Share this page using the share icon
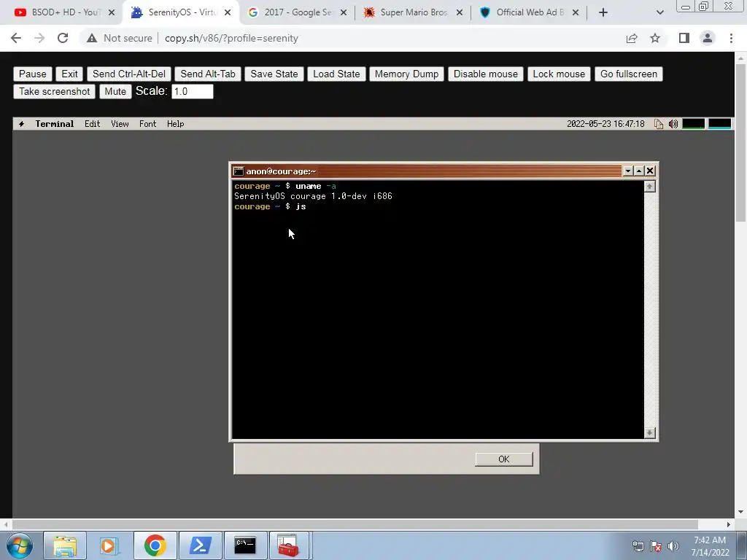This screenshot has width=747, height=560. 632,38
